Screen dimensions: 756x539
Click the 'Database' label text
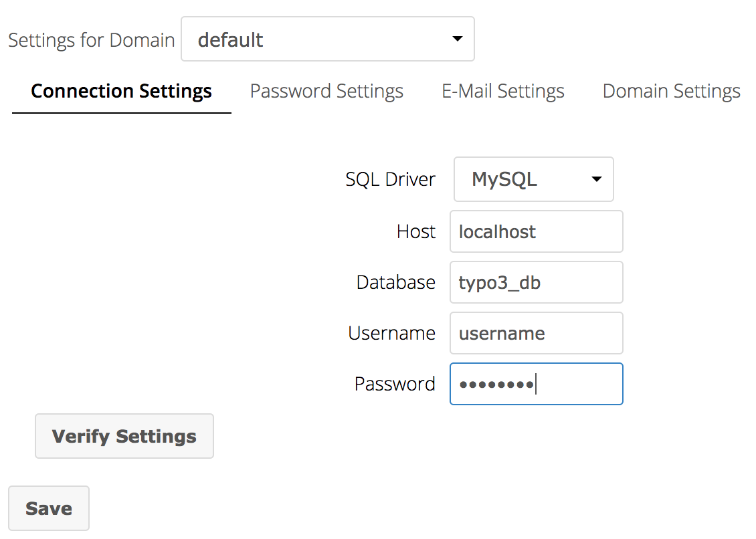pyautogui.click(x=395, y=283)
